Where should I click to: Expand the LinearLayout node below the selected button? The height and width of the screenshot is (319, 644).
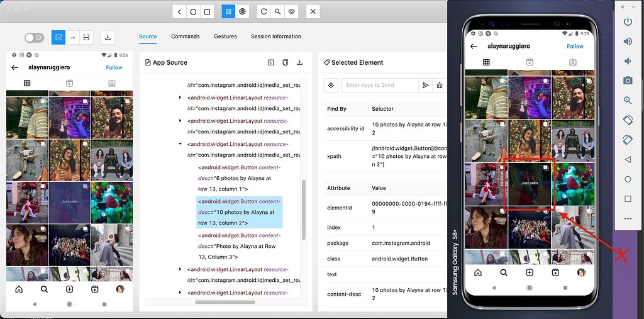click(180, 269)
